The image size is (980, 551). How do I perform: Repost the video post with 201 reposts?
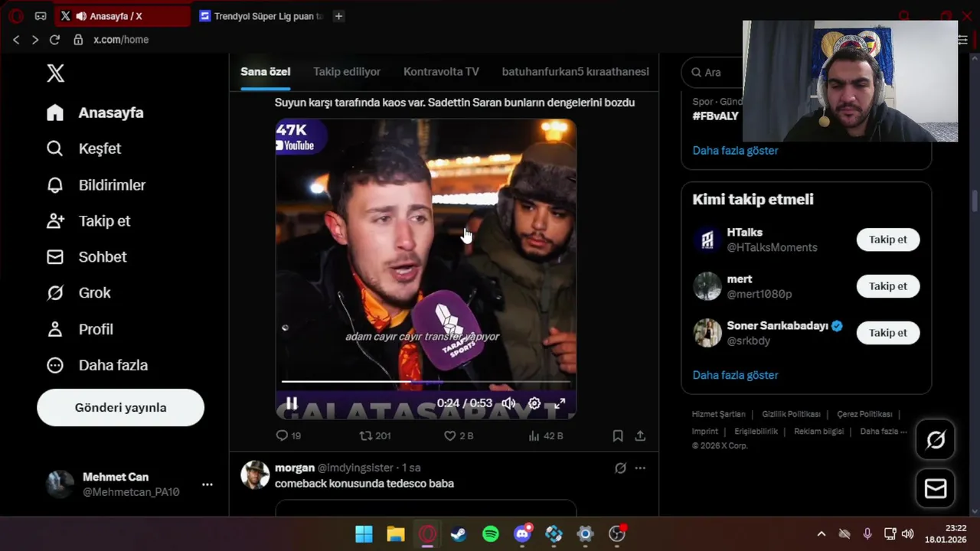tap(375, 435)
